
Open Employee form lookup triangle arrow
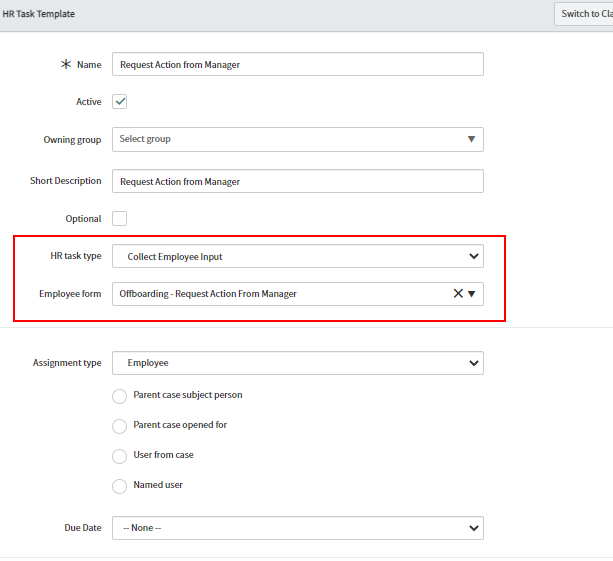coord(471,294)
